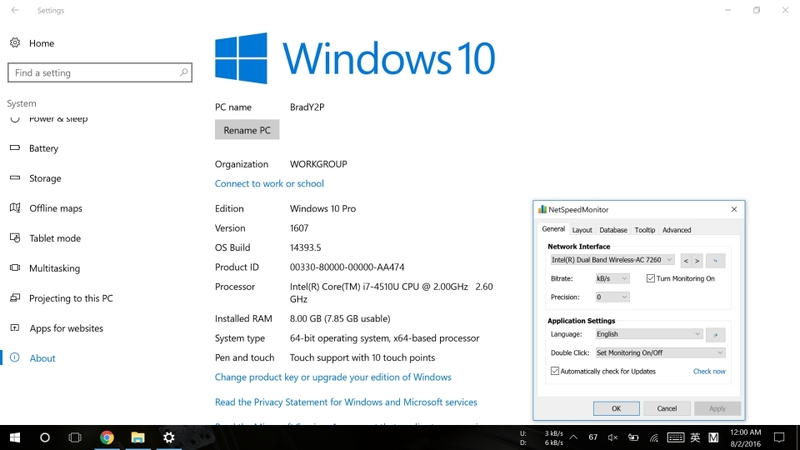Image resolution: width=800 pixels, height=450 pixels.
Task: Click the Settings gear on taskbar
Action: [168, 437]
